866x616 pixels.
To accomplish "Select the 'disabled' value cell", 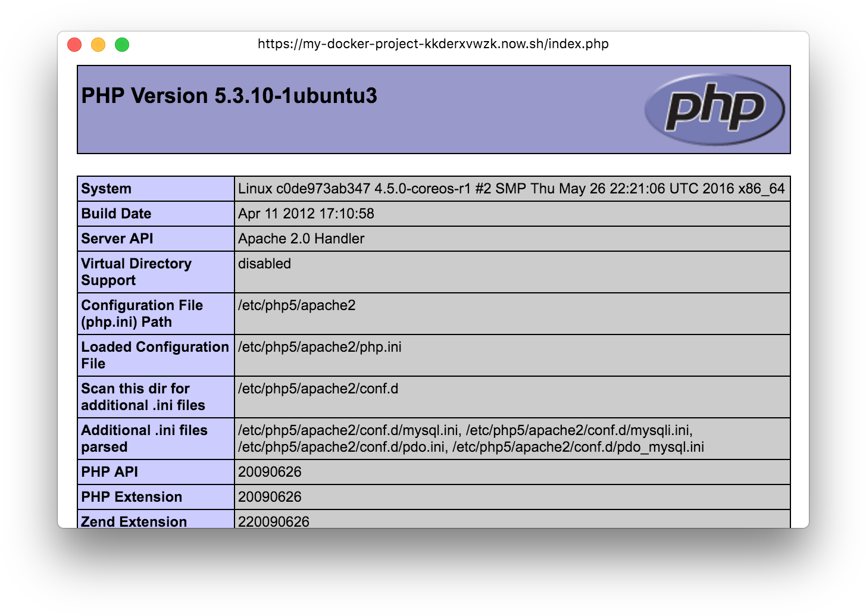I will [265, 264].
